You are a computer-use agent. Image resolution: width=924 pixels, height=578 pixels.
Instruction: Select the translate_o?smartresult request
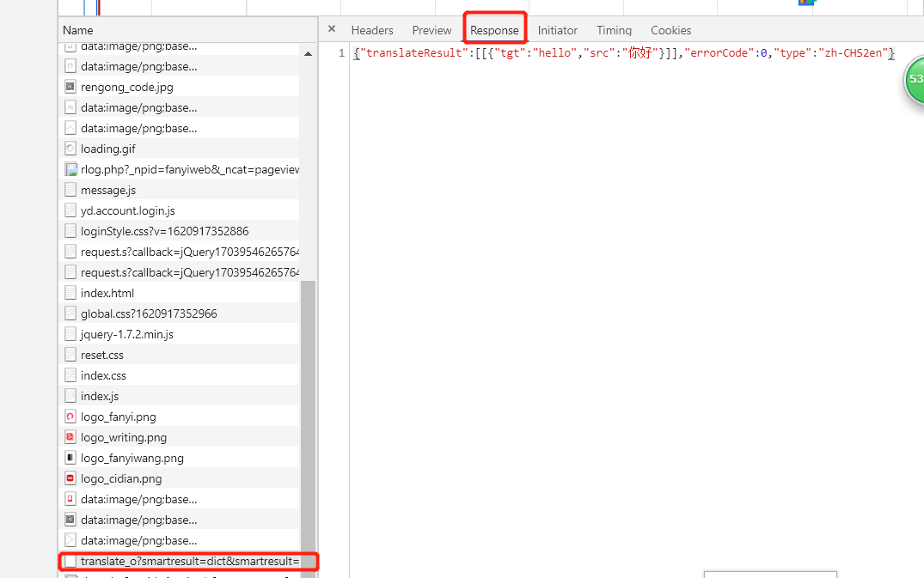[x=179, y=561]
